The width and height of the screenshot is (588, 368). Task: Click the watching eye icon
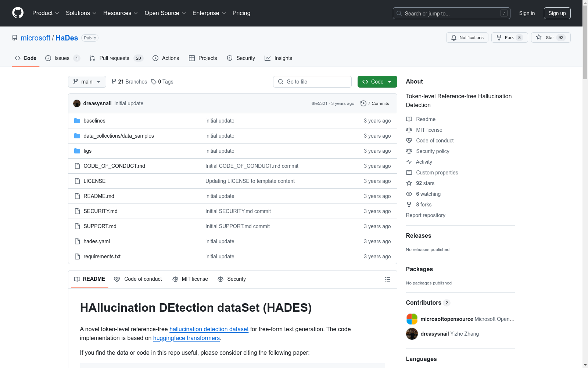coord(409,194)
